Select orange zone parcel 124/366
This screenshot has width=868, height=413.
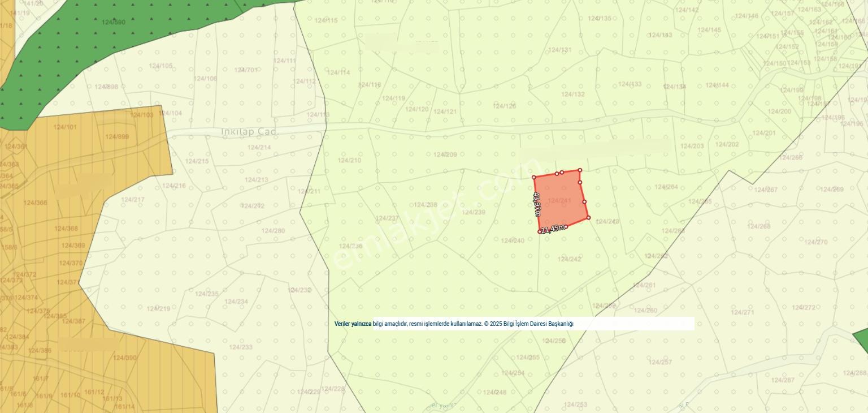(35, 203)
